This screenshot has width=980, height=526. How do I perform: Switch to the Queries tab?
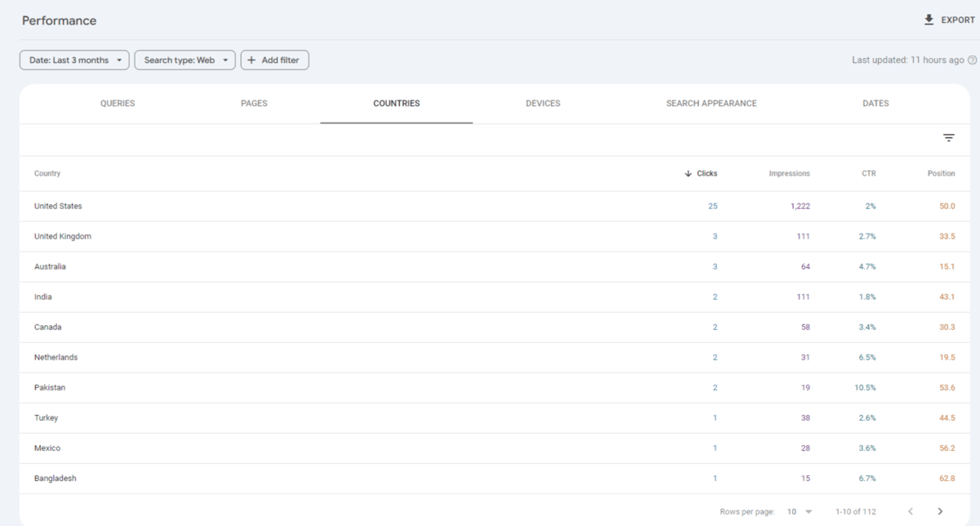[118, 104]
